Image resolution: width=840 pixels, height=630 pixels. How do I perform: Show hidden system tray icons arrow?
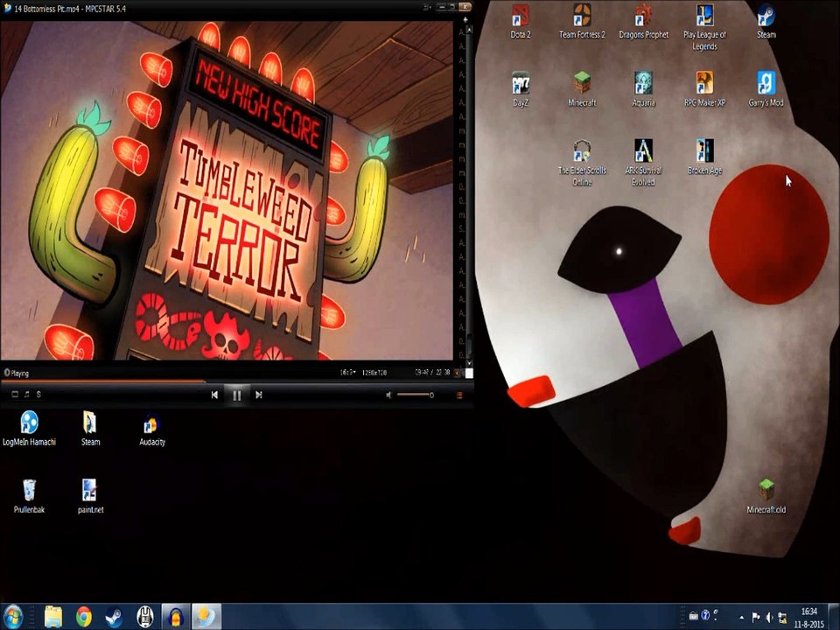[x=741, y=617]
